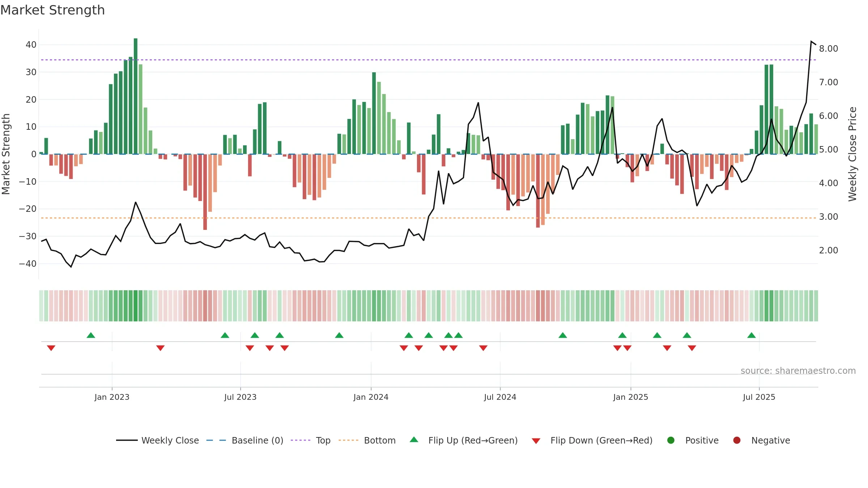This screenshot has height=488, width=868.
Task: Click the green flip-up marker before Jan 2024
Action: click(339, 335)
